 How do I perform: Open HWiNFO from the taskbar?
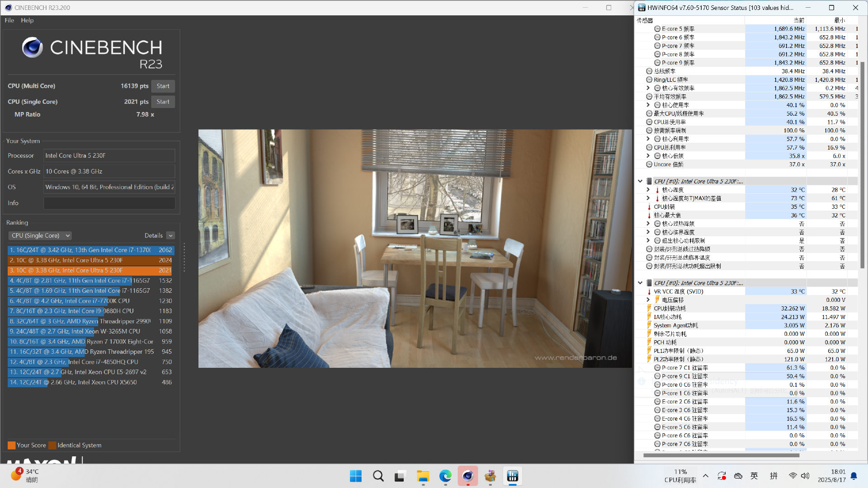pos(512,476)
